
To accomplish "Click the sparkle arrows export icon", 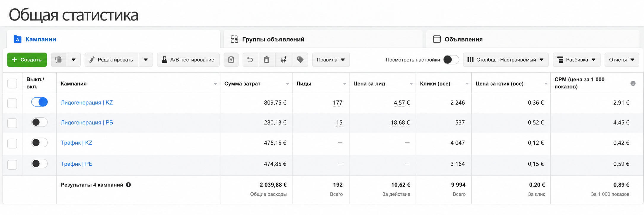I will (x=283, y=60).
